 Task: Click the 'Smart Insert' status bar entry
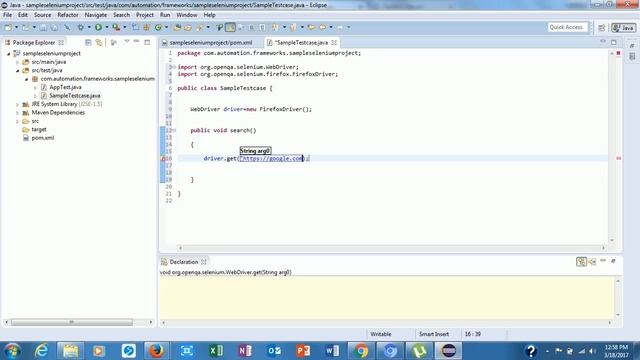click(x=433, y=334)
